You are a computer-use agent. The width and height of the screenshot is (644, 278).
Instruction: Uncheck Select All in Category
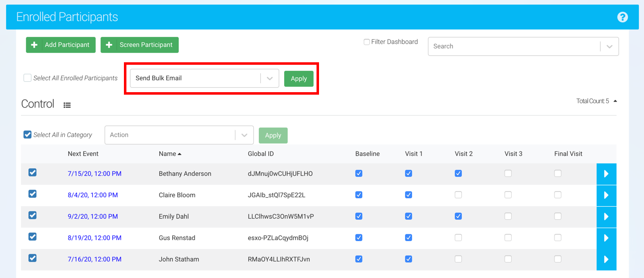[27, 135]
